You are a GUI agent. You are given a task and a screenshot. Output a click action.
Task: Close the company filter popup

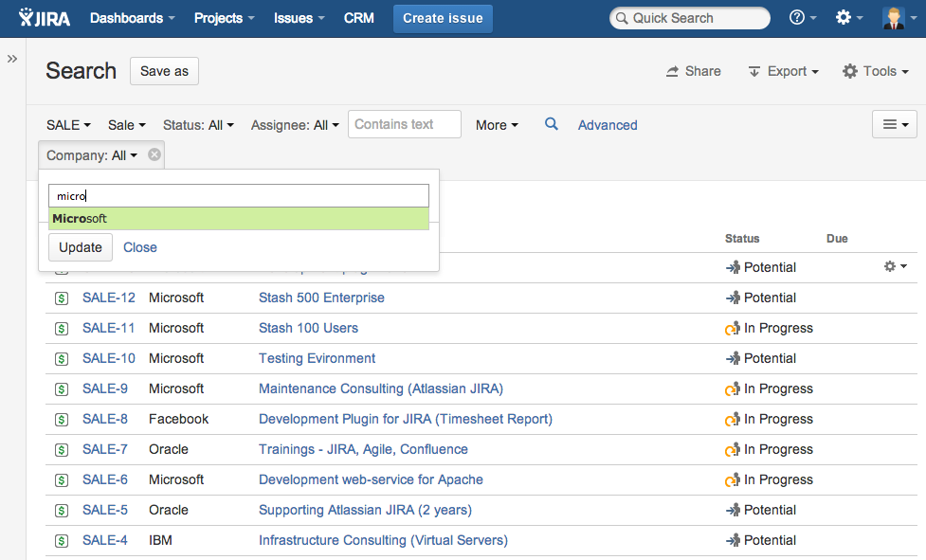140,247
